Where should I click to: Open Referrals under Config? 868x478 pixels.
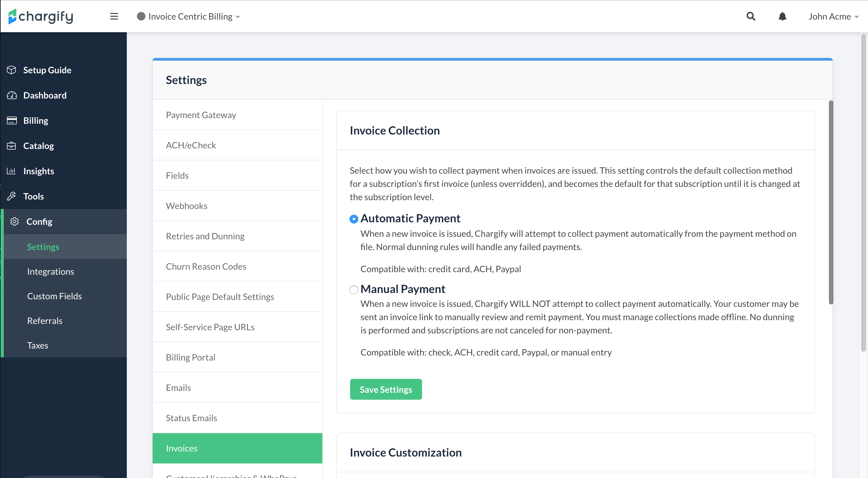point(65,320)
